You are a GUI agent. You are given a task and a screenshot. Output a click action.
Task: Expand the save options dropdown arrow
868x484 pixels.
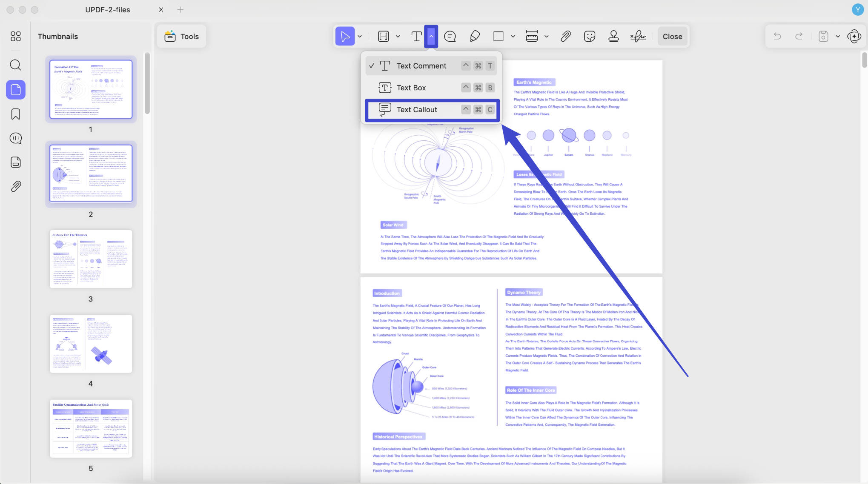tap(838, 37)
